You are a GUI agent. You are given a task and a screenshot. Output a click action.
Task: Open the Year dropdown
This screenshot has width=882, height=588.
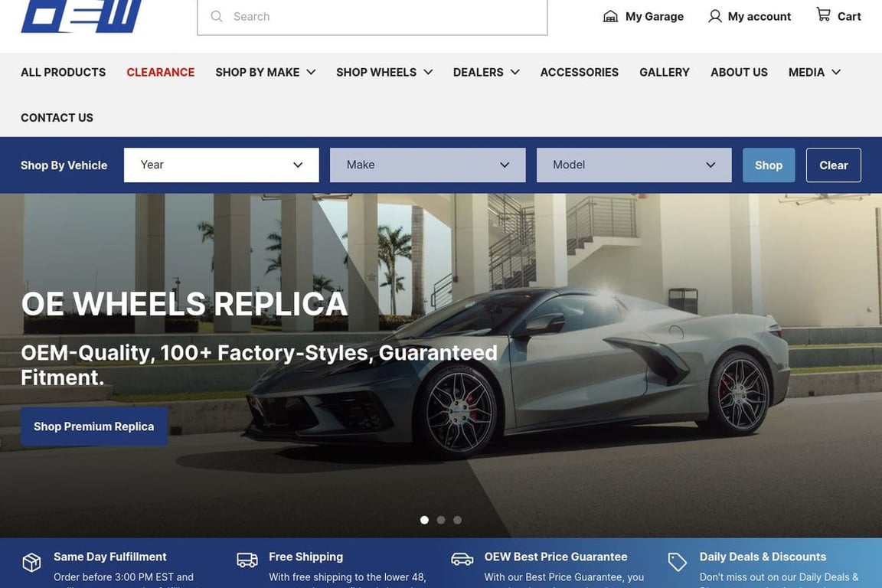point(221,165)
